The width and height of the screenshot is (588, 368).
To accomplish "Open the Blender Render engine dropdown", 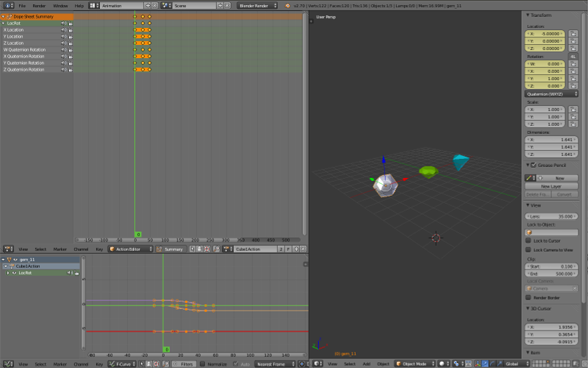I will point(257,6).
